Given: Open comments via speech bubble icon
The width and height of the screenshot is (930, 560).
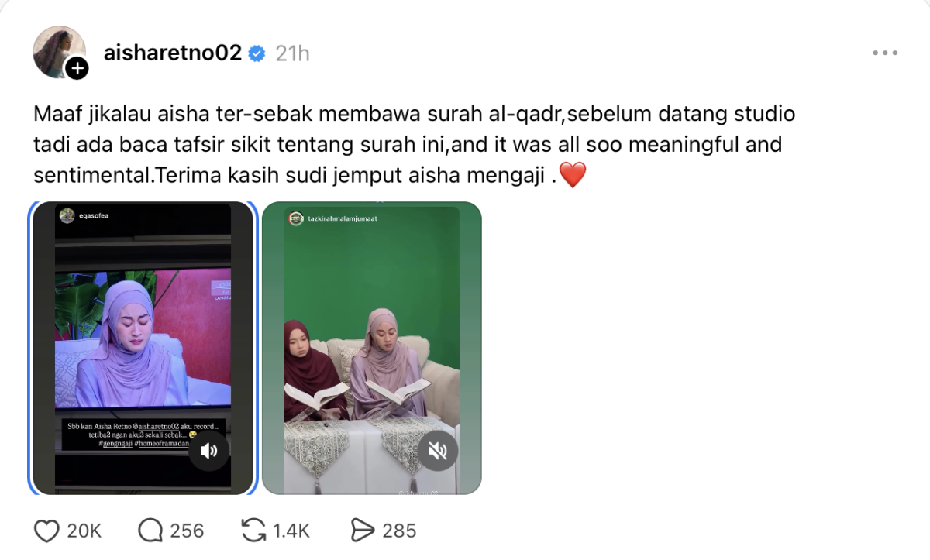Looking at the screenshot, I should point(150,531).
